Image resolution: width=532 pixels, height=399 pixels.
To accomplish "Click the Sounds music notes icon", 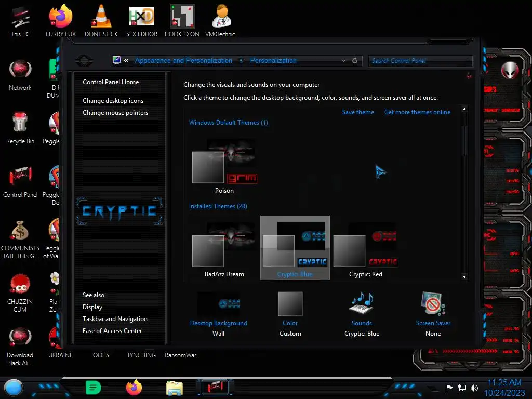I will point(362,303).
